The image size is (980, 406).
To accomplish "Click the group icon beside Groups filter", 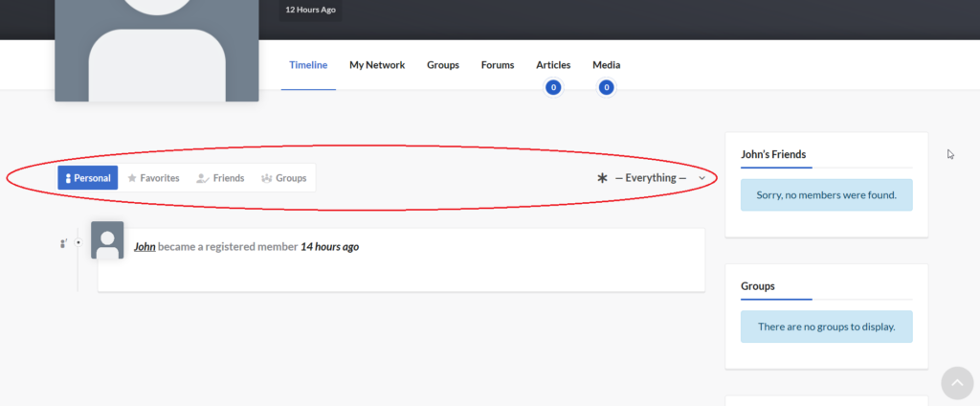I will pyautogui.click(x=267, y=178).
